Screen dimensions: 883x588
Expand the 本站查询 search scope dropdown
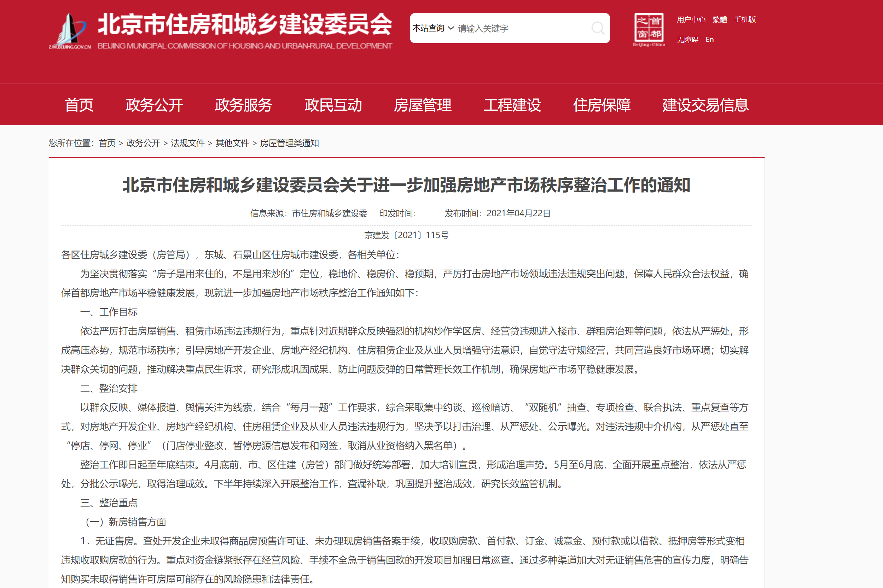point(433,28)
